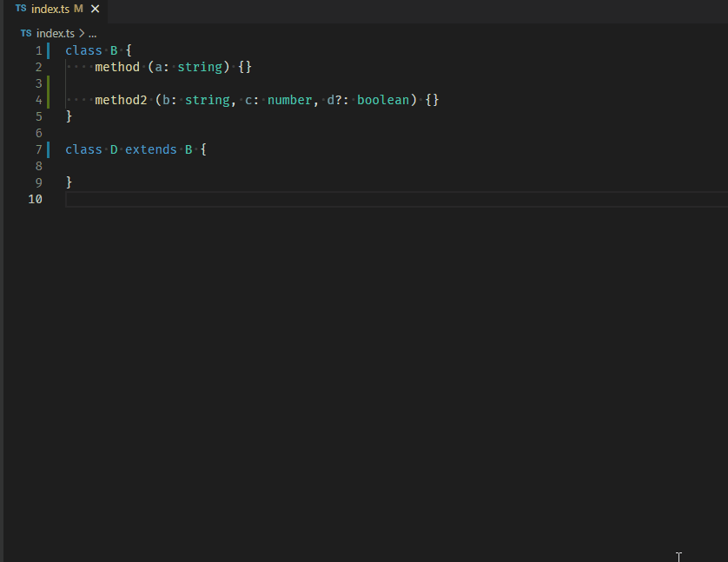Click the modified 'M' badge on the tab
This screenshot has height=562, width=728.
78,9
